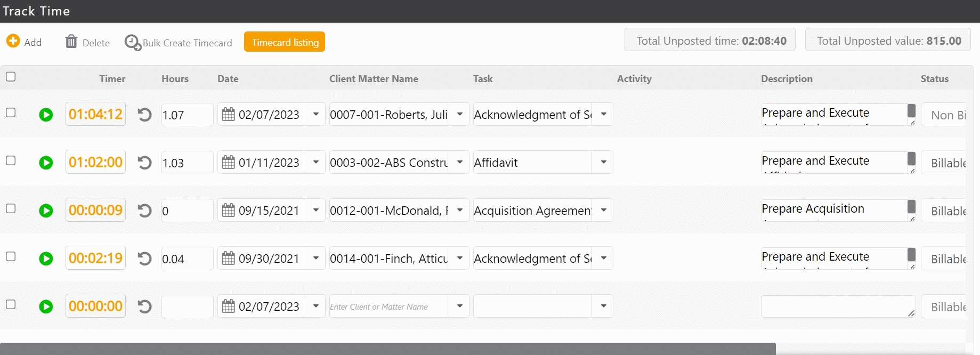The width and height of the screenshot is (980, 355).
Task: Select the checkbox for the 0014-001-Finch row
Action: [x=11, y=256]
